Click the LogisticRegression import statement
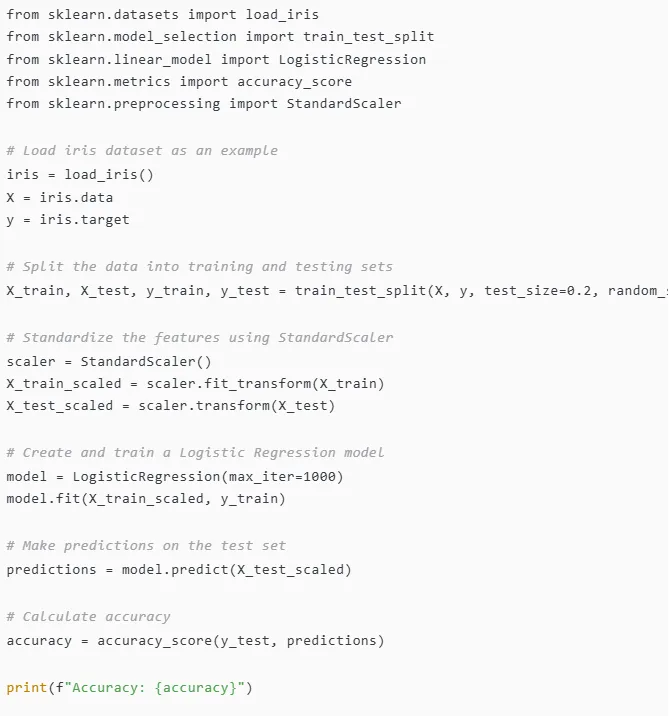This screenshot has height=716, width=672. tap(216, 60)
